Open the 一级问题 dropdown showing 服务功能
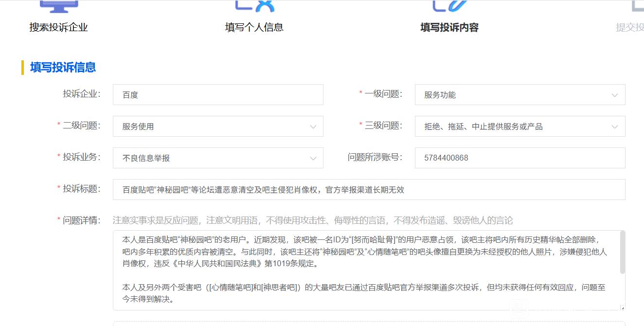Viewport: 644px width, 326px height. pos(520,95)
